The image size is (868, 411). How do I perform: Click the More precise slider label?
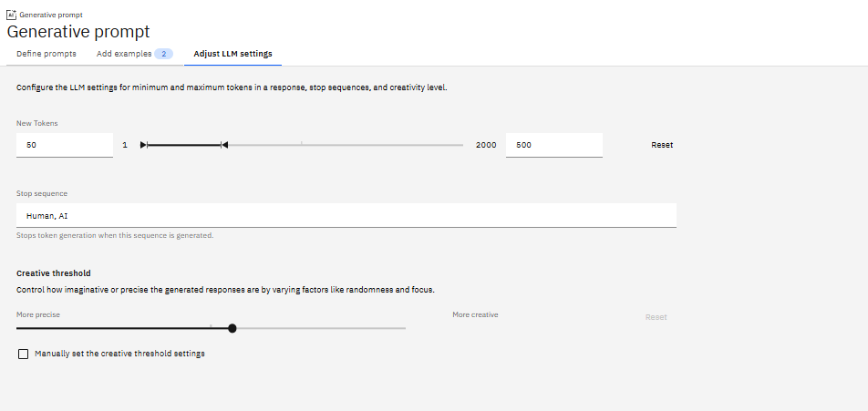point(38,314)
